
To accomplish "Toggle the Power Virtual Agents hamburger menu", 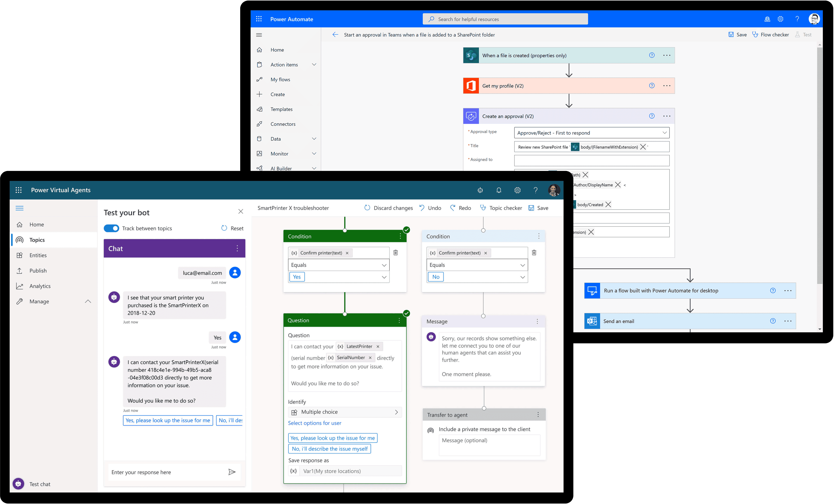I will pos(20,208).
